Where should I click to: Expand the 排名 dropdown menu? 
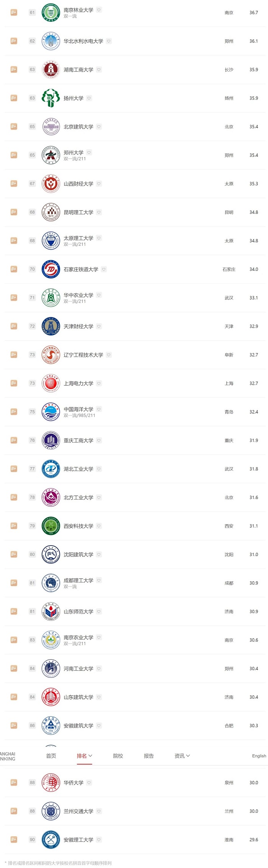tap(85, 756)
